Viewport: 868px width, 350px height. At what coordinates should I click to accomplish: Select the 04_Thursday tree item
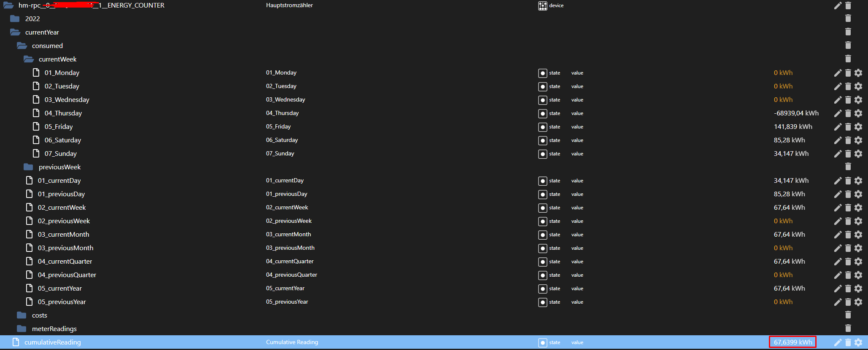tap(63, 113)
